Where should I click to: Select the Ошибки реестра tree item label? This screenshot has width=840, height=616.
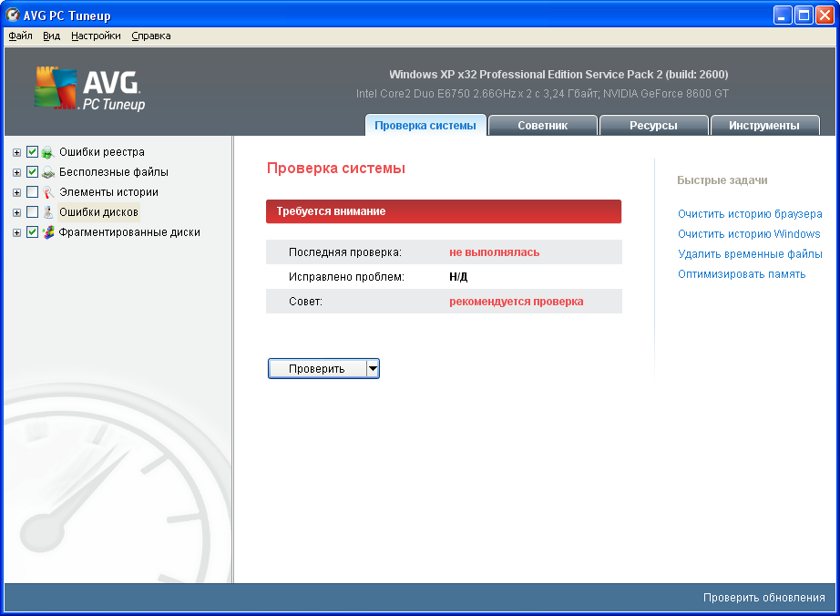pyautogui.click(x=102, y=152)
